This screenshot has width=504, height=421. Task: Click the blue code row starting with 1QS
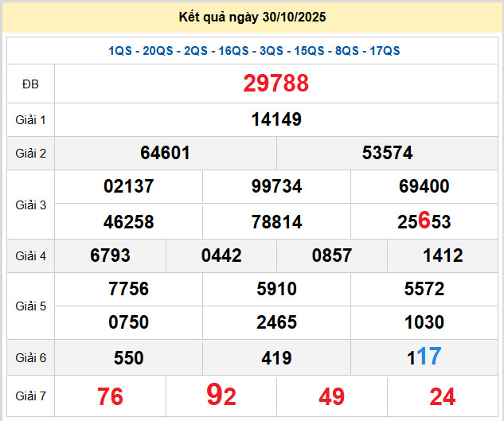click(x=254, y=51)
